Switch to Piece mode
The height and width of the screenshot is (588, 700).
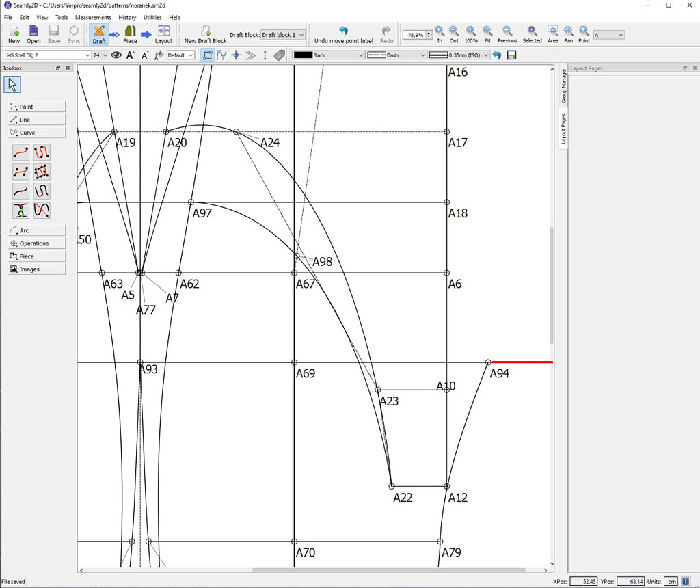pyautogui.click(x=130, y=34)
